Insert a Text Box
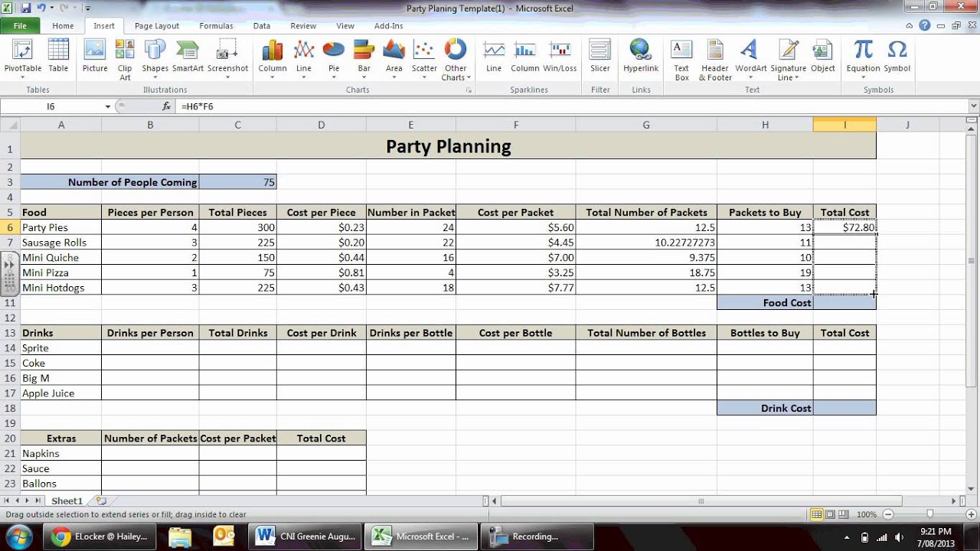Image resolution: width=980 pixels, height=551 pixels. pyautogui.click(x=681, y=60)
